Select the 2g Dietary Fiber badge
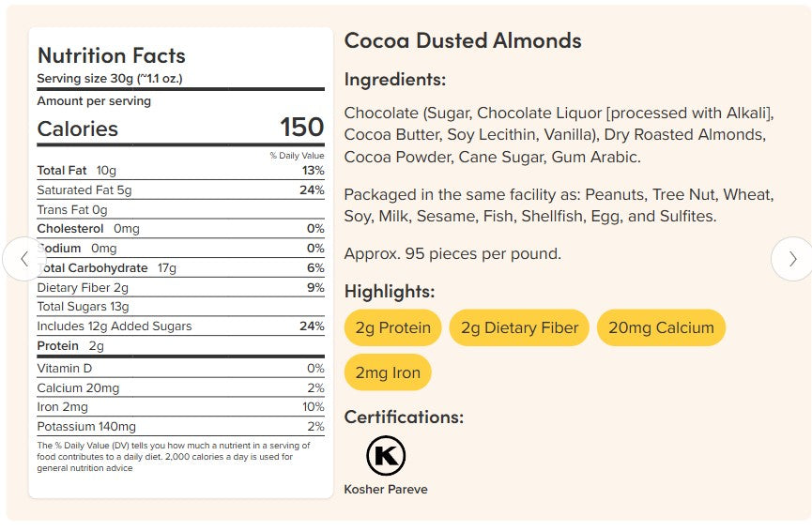Image resolution: width=812 pixels, height=531 pixels. 519,327
